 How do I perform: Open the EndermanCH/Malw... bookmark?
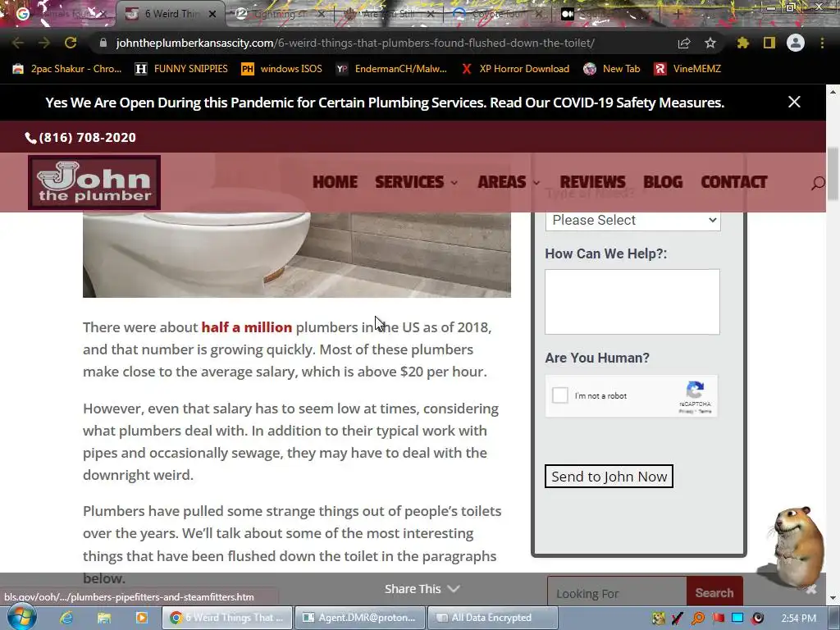(x=391, y=69)
